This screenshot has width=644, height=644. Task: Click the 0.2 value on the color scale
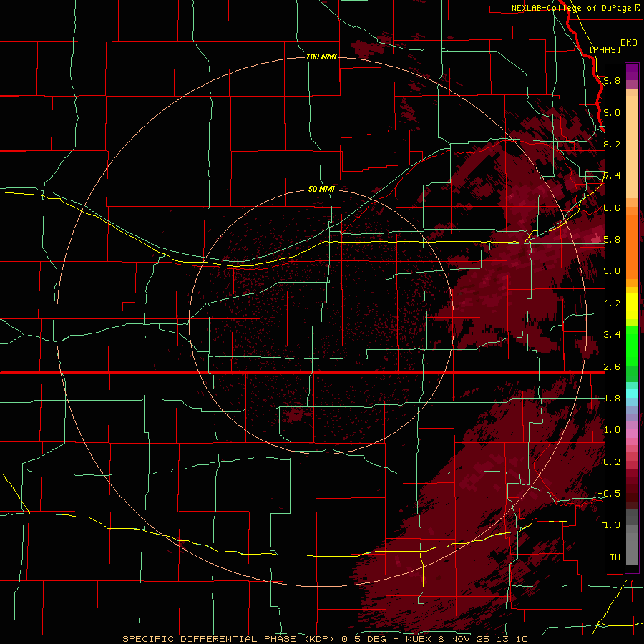click(612, 462)
